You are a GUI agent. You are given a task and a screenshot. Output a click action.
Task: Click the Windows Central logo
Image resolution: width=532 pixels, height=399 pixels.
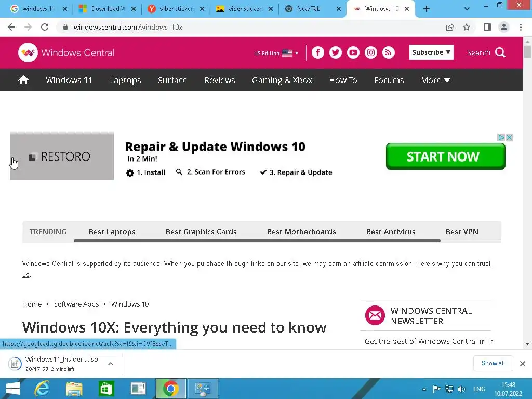(x=66, y=52)
